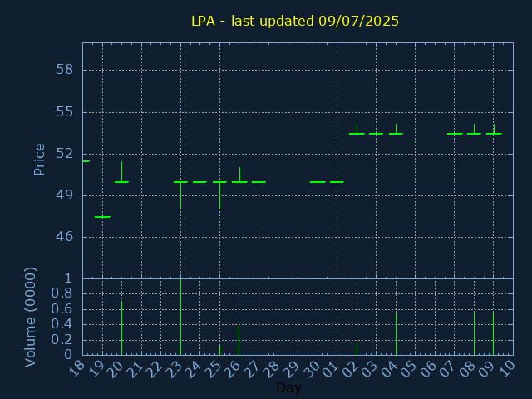Screen dimensions: 532x399
Task: Click the day tick label 22
Action: pos(155,369)
